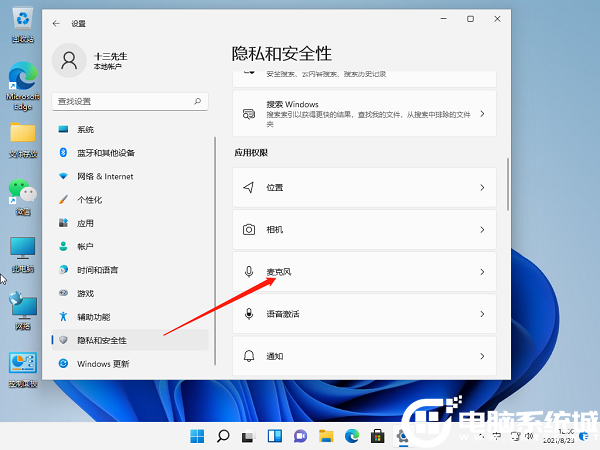The width and height of the screenshot is (600, 450).
Task: Open the WeChat desktop shortcut
Action: [23, 197]
